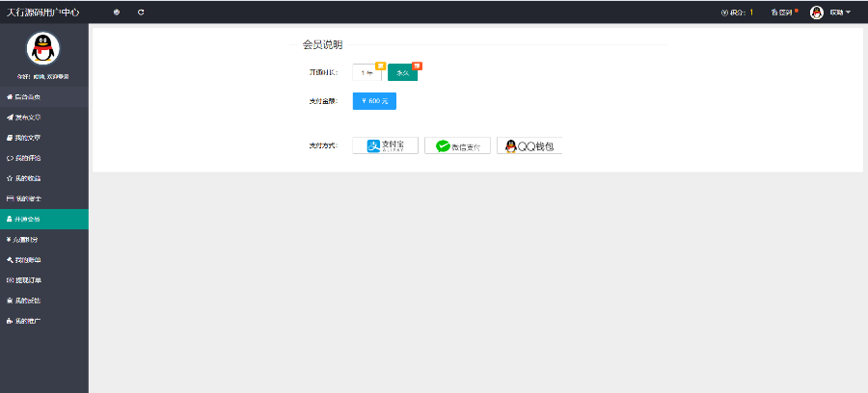Image resolution: width=868 pixels, height=393 pixels.
Task: Click the sign-in (签到) calendar icon
Action: coord(774,12)
